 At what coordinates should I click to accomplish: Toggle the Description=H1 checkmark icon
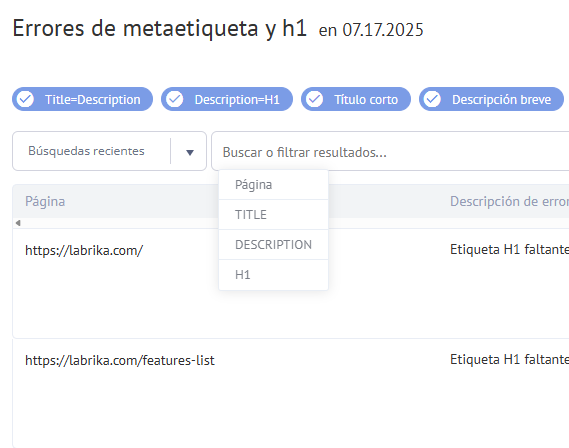[x=175, y=99]
